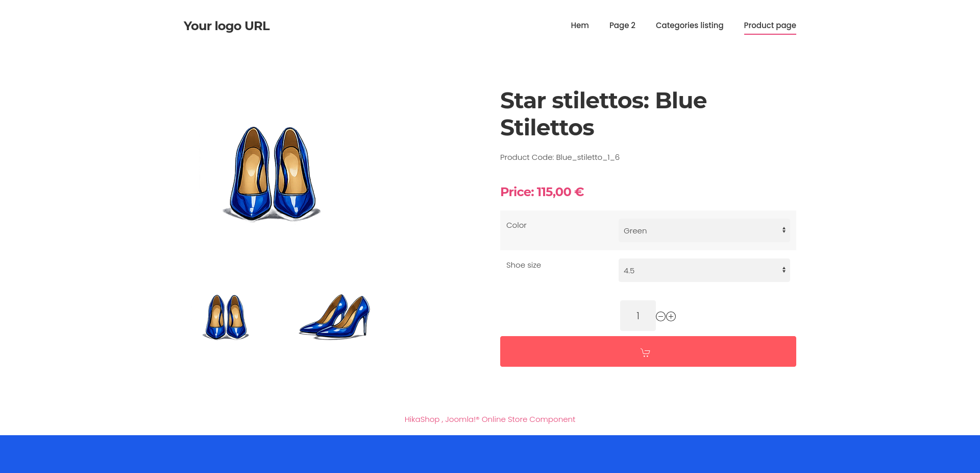Click the Price 115,00 € text
The height and width of the screenshot is (473, 980).
(542, 192)
